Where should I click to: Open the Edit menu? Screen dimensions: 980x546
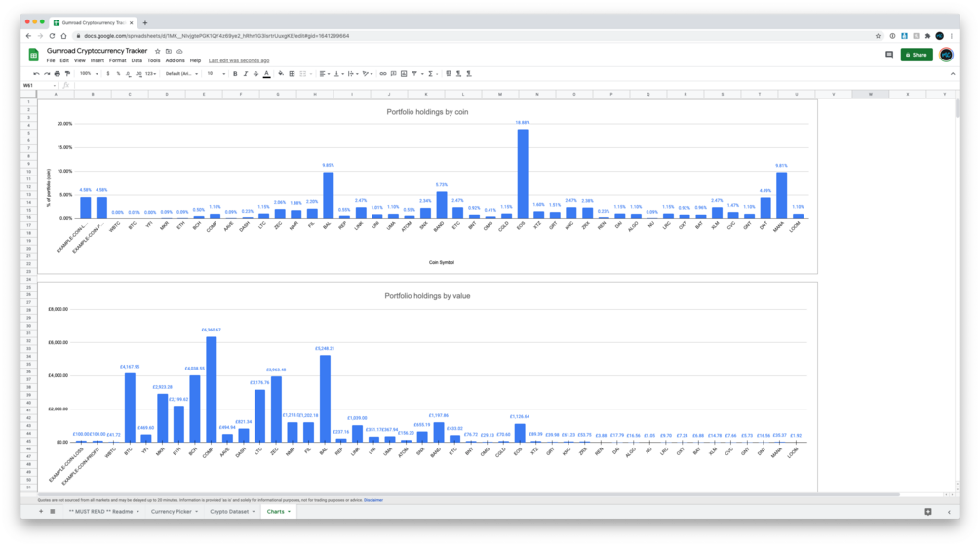(64, 60)
